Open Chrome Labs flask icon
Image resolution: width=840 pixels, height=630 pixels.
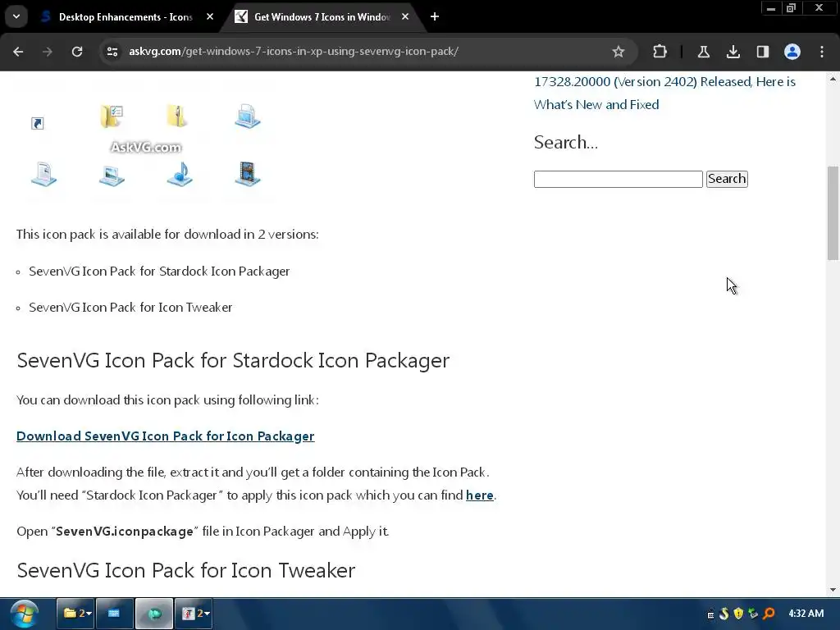[703, 52]
